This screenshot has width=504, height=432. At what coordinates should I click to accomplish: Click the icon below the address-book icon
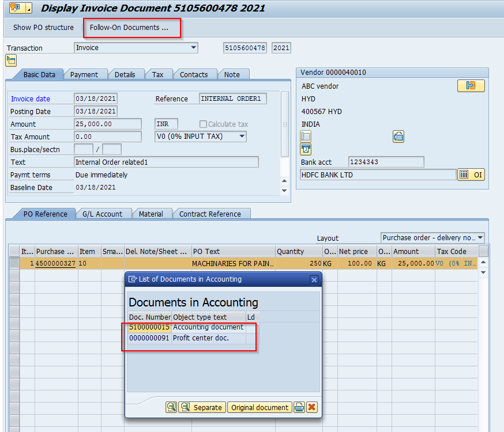(306, 149)
